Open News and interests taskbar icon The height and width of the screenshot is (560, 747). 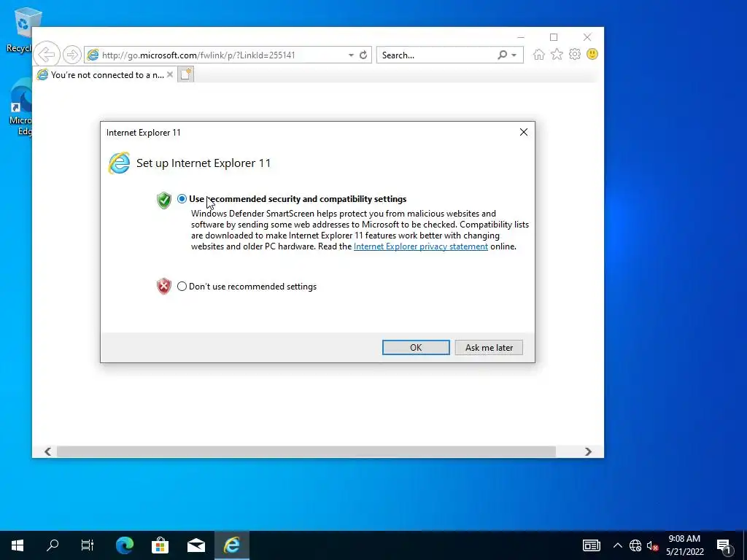point(591,545)
